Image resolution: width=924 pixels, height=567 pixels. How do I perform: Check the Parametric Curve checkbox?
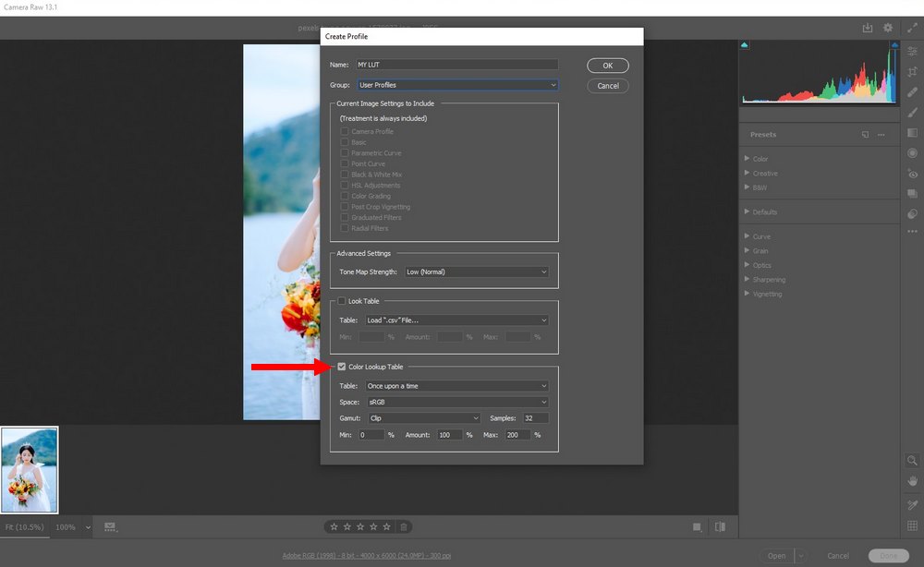pyautogui.click(x=345, y=152)
